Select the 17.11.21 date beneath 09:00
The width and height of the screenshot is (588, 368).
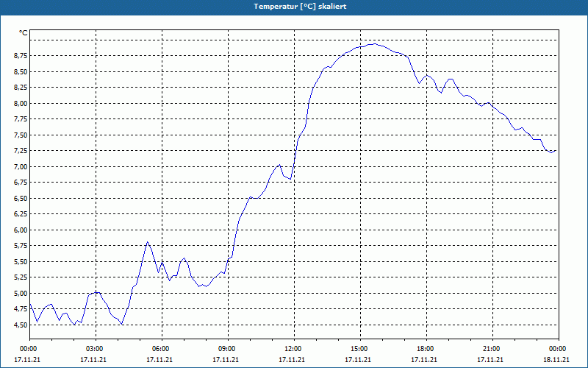pyautogui.click(x=226, y=360)
